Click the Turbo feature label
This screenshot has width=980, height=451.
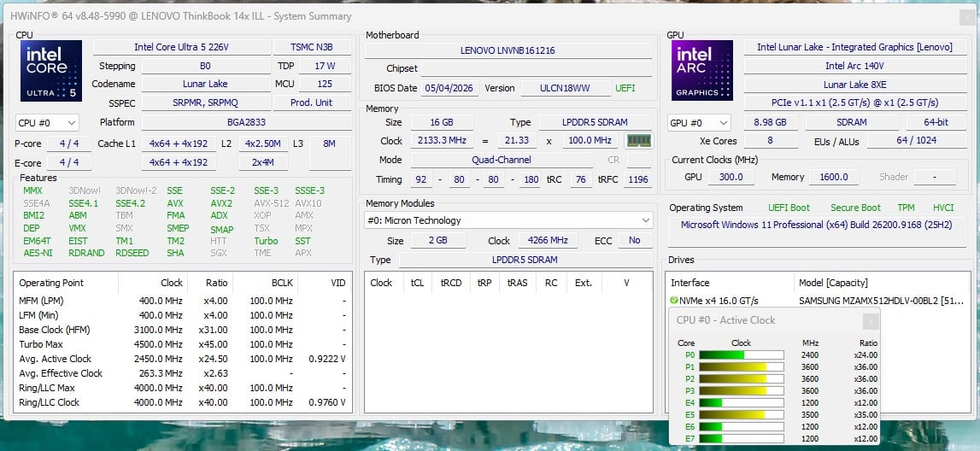click(x=266, y=241)
